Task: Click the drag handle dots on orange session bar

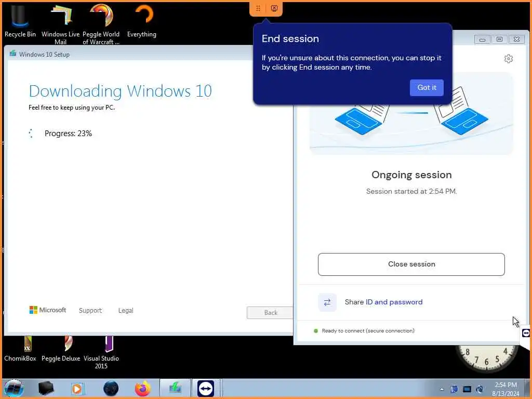Action: click(x=258, y=8)
